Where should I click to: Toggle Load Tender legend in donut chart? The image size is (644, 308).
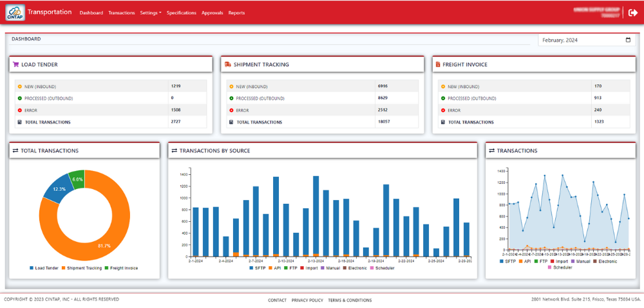coord(44,267)
